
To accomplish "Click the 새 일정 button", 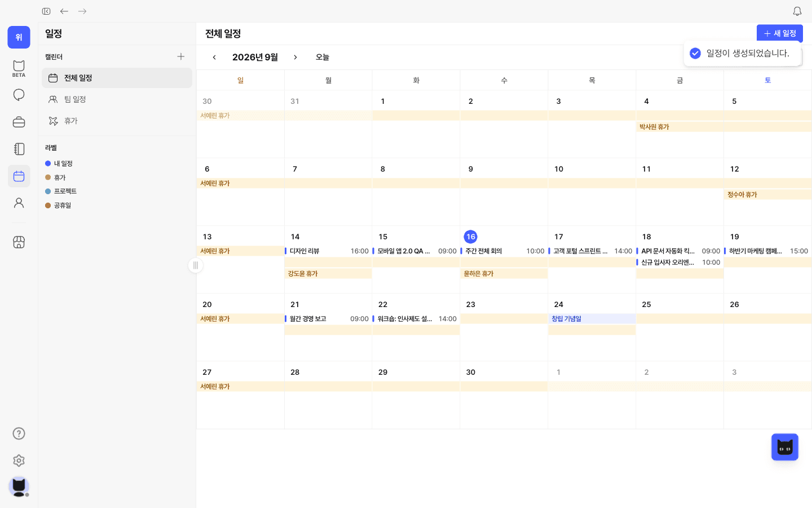I will pyautogui.click(x=780, y=33).
